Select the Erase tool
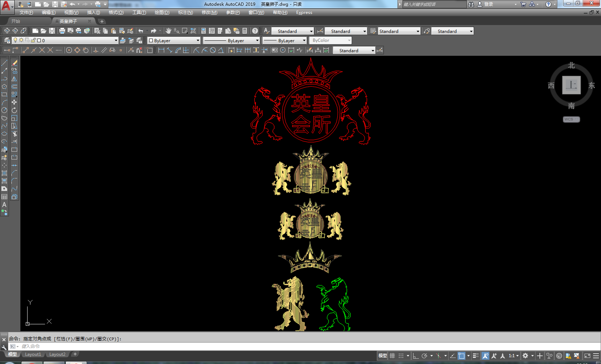Screen dimensions: 601x364 [14, 63]
